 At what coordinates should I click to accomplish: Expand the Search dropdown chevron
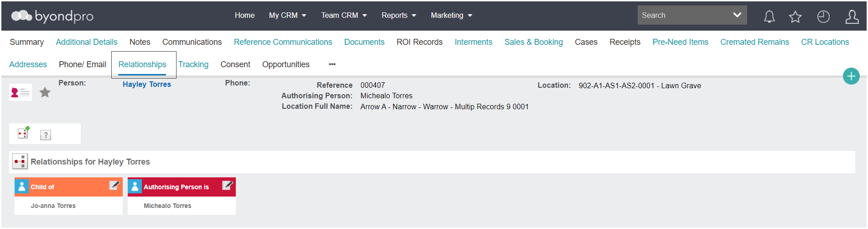[737, 15]
